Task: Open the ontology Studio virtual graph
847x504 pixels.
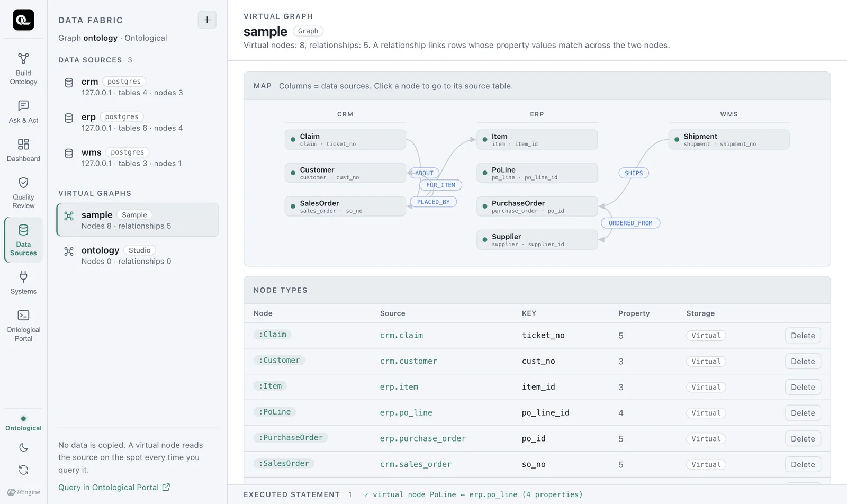Action: 138,255
